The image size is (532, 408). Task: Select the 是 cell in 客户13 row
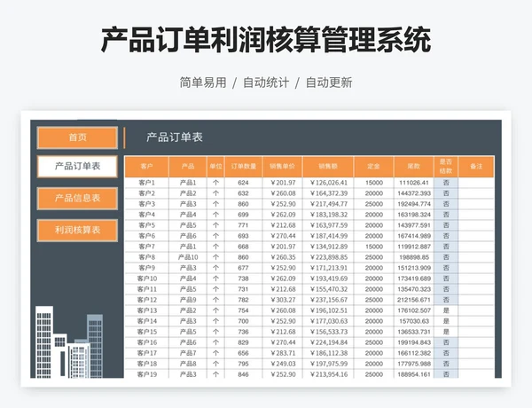point(446,310)
